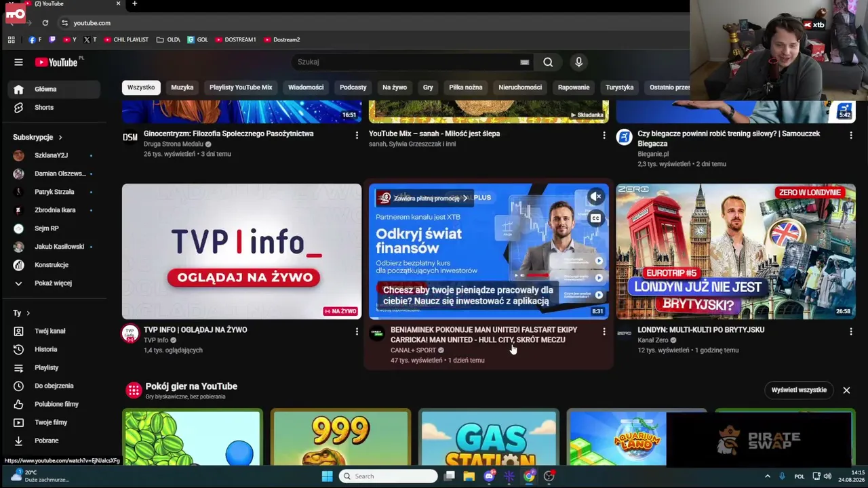The width and height of the screenshot is (868, 488).
Task: Open options for sanah YouTube Mix
Action: (x=604, y=136)
